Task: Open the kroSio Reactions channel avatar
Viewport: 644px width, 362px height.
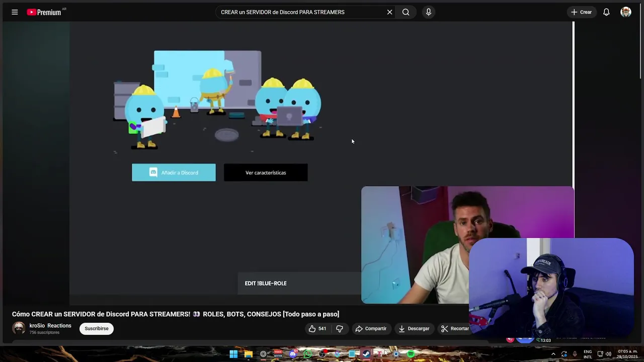Action: pyautogui.click(x=19, y=328)
